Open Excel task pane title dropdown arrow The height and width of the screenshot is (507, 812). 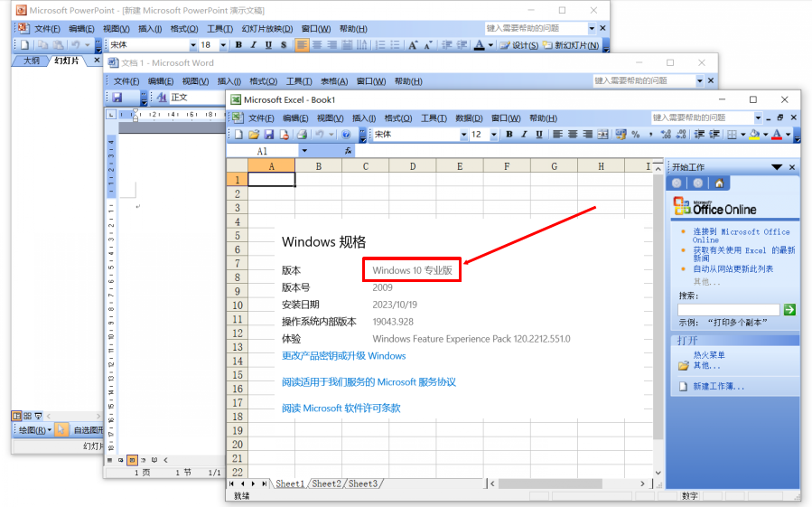[776, 167]
